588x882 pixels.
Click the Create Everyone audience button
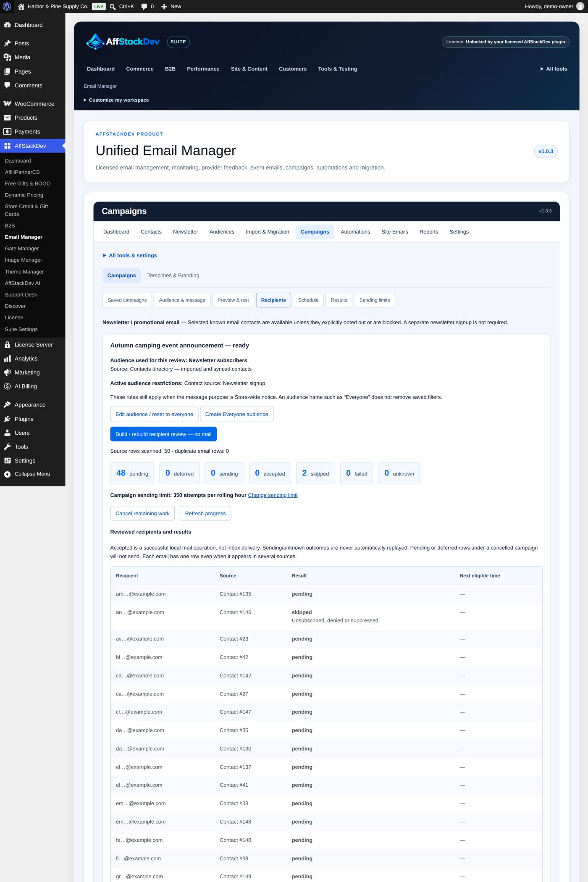(x=236, y=414)
